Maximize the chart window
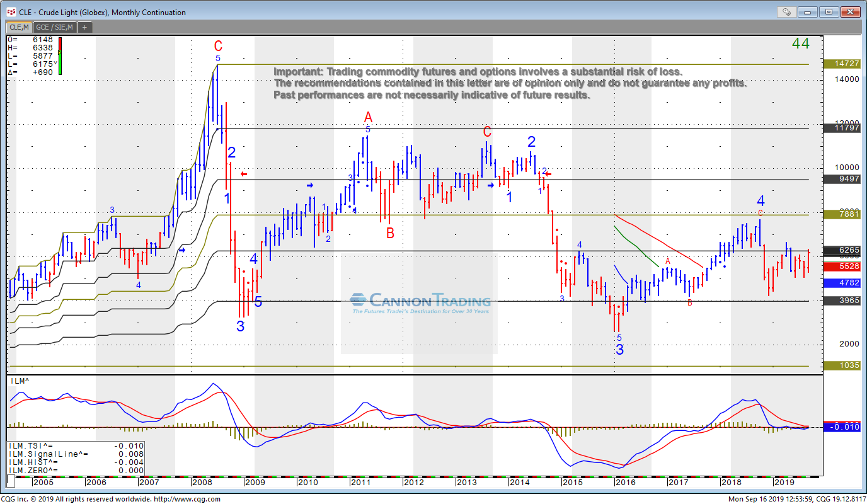Screen dimensions: 867x504 pyautogui.click(x=829, y=12)
